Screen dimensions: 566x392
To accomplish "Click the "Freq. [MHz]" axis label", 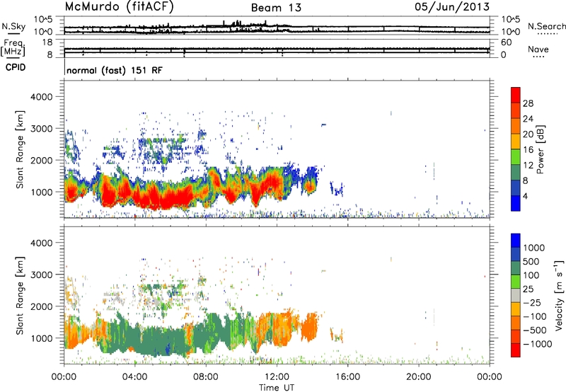I will click(13, 48).
